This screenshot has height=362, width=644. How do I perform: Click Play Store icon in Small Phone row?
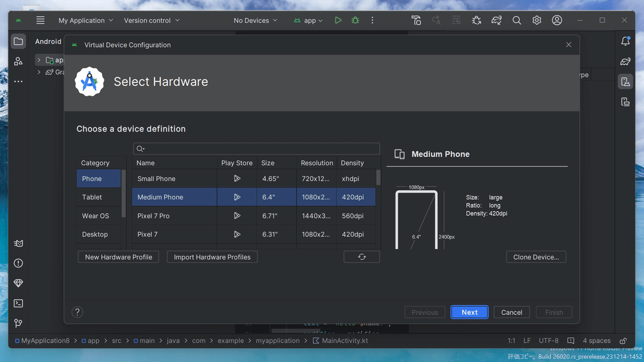237,179
